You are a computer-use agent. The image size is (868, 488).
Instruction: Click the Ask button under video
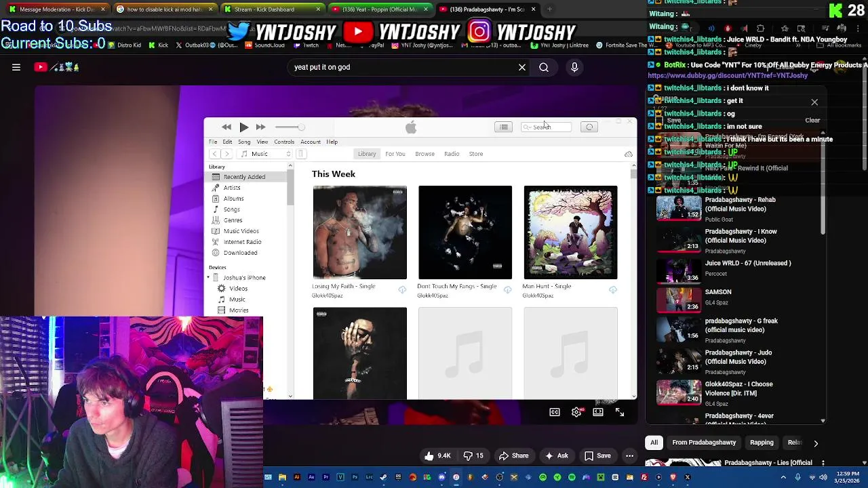556,456
